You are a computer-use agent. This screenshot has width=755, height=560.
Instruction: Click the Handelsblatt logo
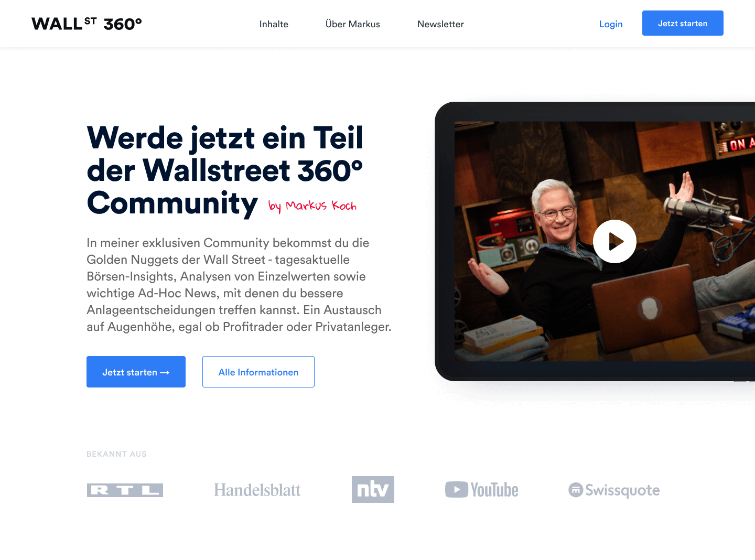(257, 490)
